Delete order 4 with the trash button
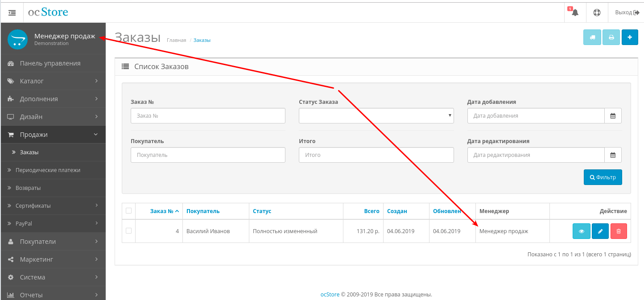This screenshot has height=300, width=644. (619, 231)
